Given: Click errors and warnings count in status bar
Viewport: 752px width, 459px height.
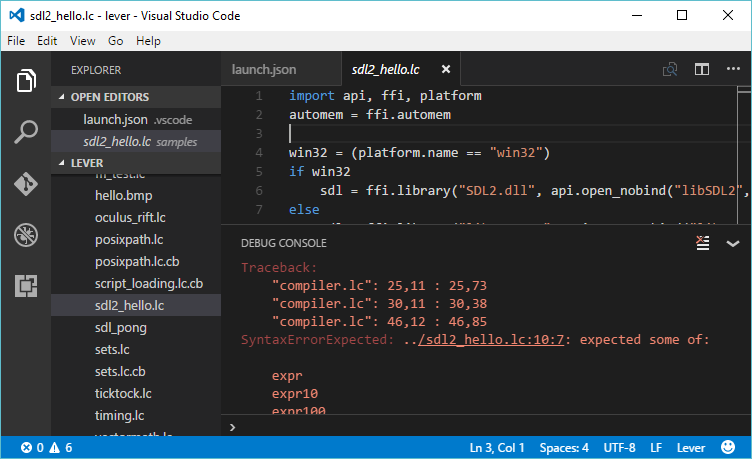Looking at the screenshot, I should click(x=46, y=448).
